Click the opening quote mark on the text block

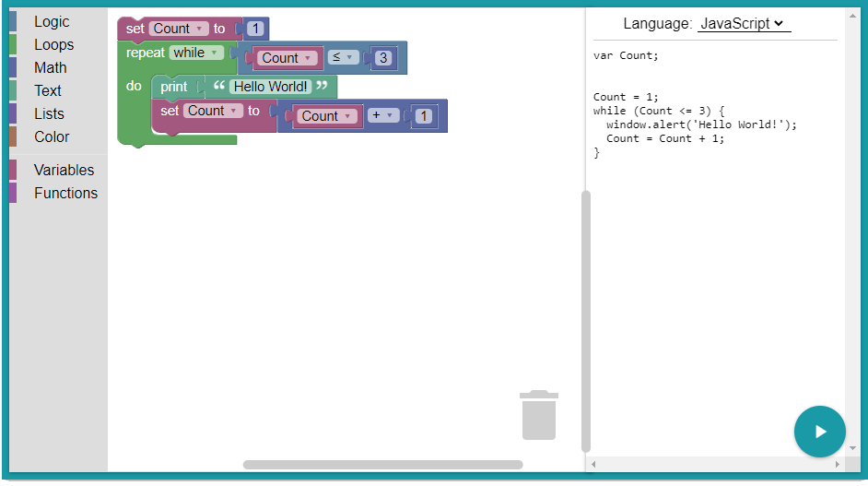coord(218,86)
